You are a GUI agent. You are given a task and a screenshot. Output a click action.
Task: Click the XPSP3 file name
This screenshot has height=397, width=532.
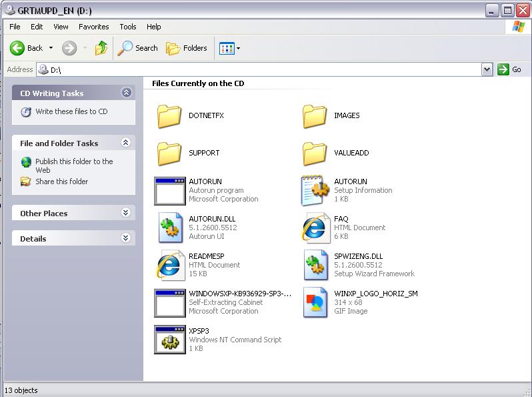pyautogui.click(x=199, y=331)
